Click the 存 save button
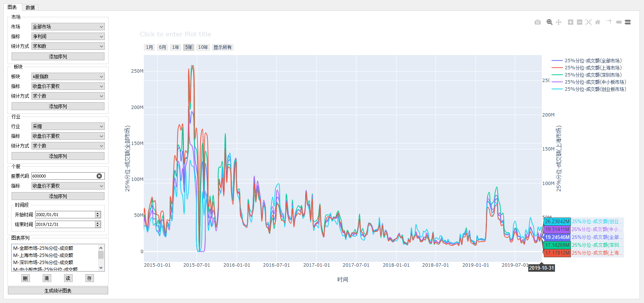 89,278
